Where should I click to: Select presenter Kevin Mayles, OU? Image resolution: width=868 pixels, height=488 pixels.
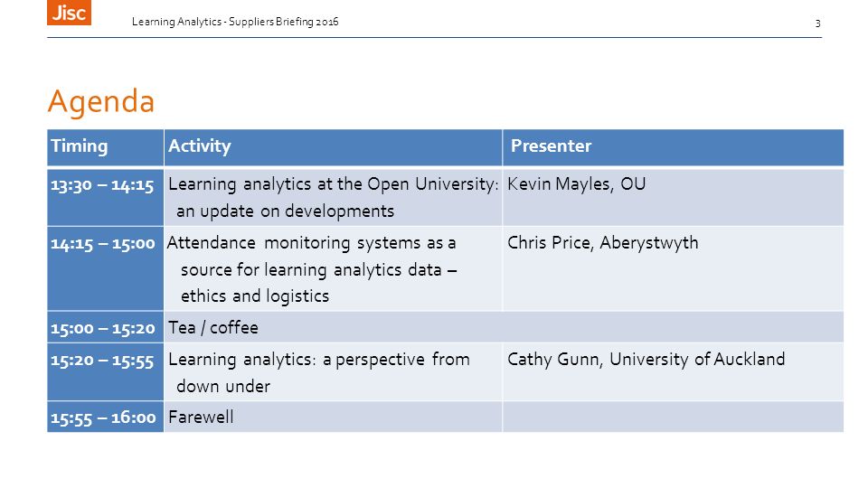(576, 184)
